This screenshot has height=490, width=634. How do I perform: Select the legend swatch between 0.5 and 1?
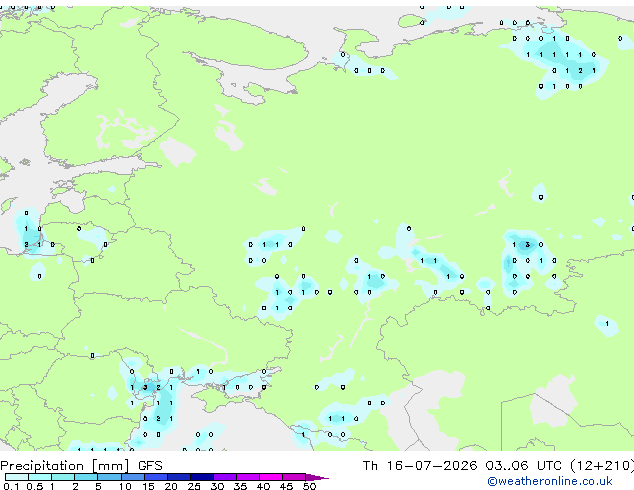click(40, 477)
